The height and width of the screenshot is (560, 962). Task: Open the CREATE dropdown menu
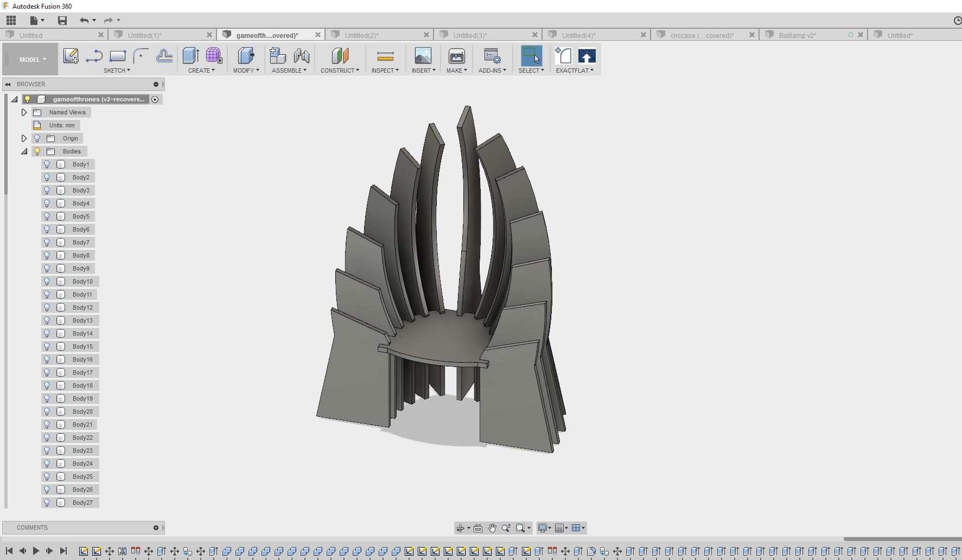tap(201, 70)
